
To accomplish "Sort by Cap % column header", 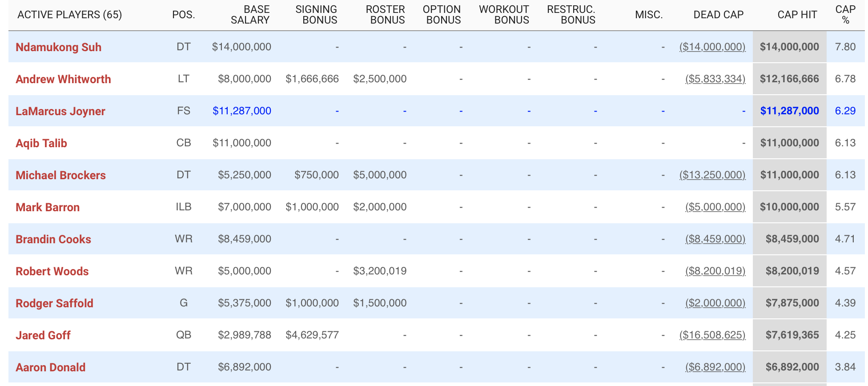I will [x=845, y=15].
